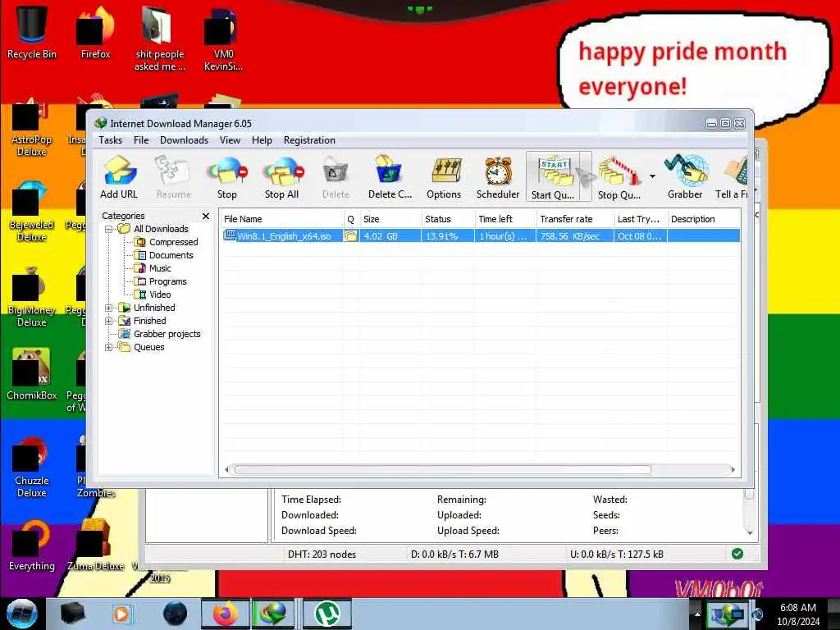Expand the Unfinished category
Image resolution: width=840 pixels, height=630 pixels.
[109, 308]
